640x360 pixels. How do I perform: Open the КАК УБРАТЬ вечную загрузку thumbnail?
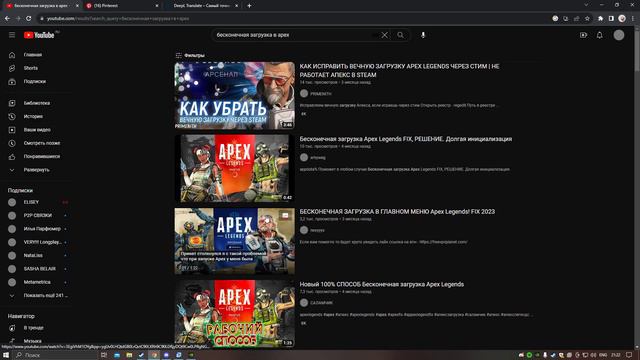tap(234, 96)
